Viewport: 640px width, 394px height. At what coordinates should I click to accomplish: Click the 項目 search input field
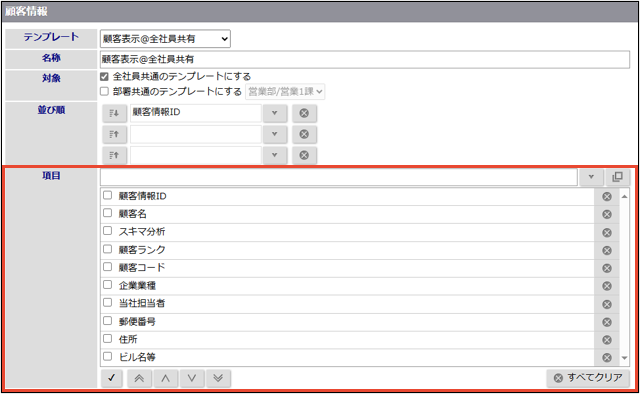(x=339, y=177)
